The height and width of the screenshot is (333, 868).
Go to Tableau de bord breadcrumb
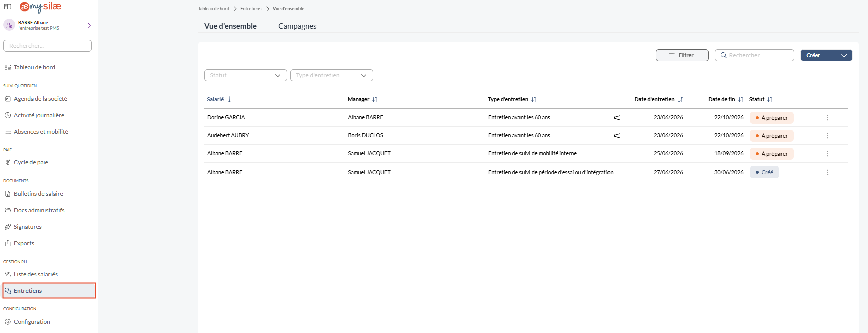tap(213, 9)
